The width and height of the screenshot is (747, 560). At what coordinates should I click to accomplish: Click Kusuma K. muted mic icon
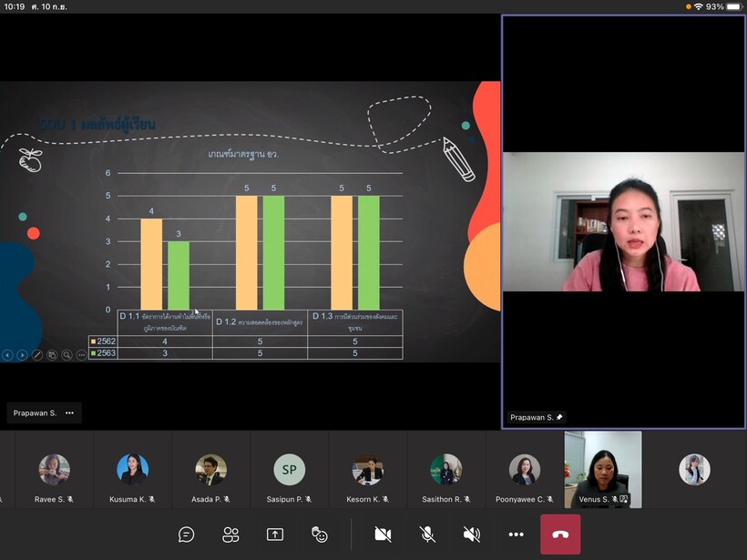(152, 499)
